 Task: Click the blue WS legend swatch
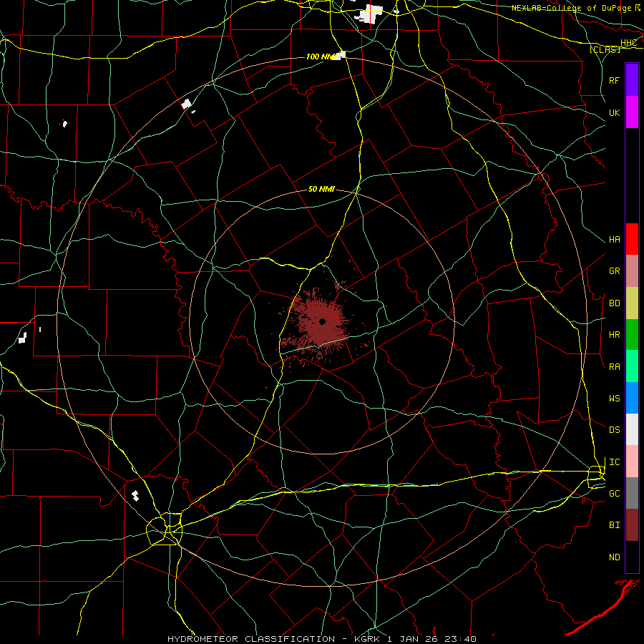click(x=632, y=398)
